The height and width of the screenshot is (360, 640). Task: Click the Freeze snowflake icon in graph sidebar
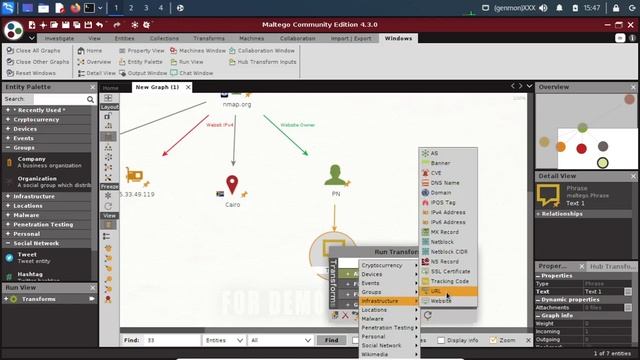click(x=108, y=196)
